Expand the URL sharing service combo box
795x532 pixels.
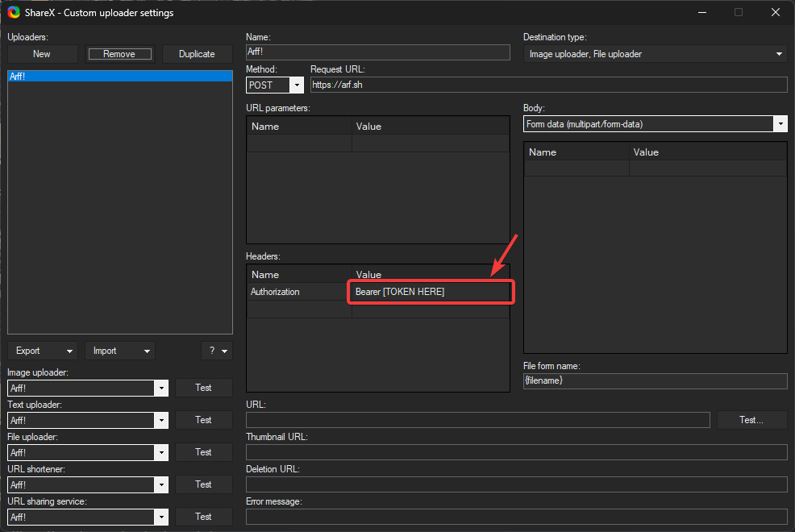point(161,517)
